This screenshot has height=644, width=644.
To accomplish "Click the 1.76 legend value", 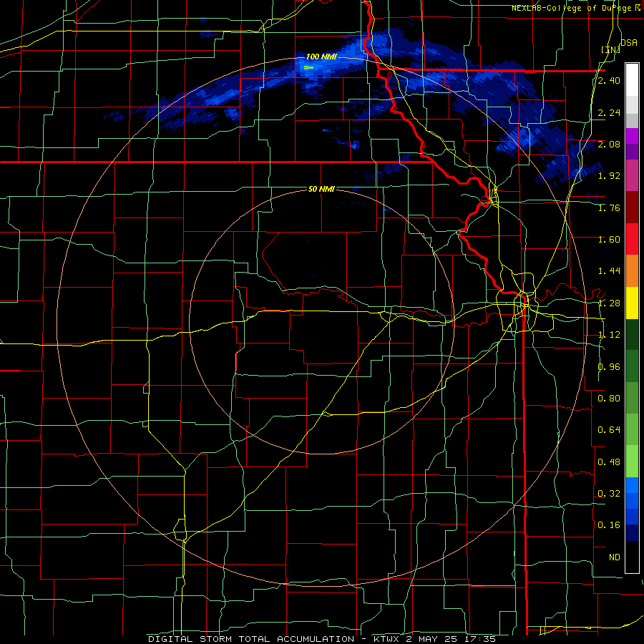I will click(x=609, y=208).
